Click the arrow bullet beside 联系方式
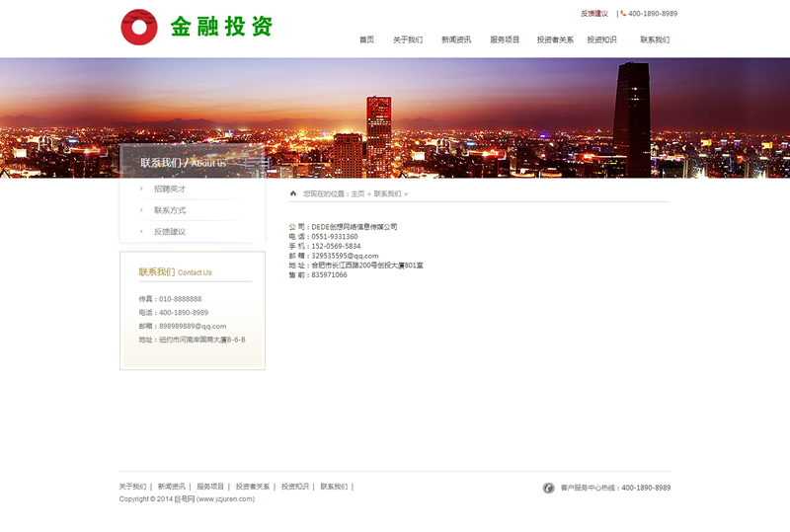The height and width of the screenshot is (532, 790). pos(141,210)
